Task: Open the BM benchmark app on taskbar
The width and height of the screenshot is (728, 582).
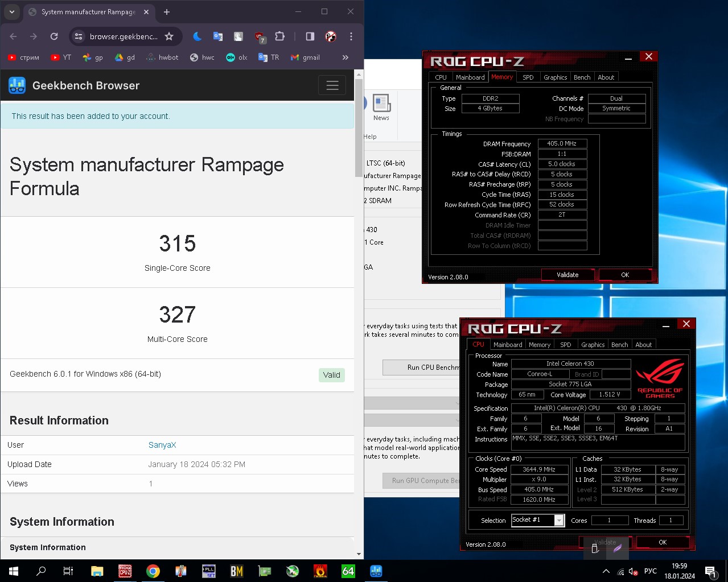Action: click(237, 571)
